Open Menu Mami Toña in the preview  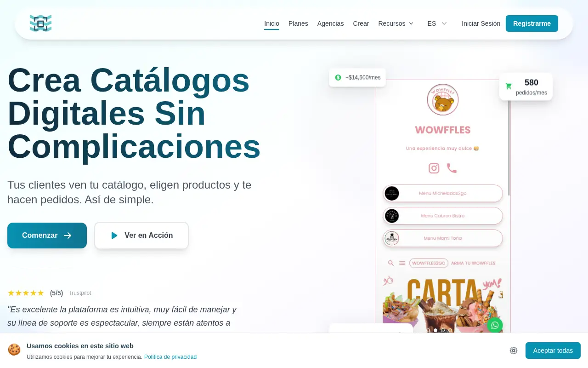pyautogui.click(x=443, y=238)
